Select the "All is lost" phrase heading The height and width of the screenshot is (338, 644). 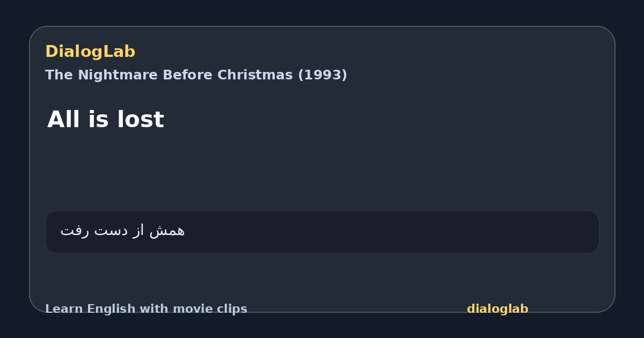[106, 120]
